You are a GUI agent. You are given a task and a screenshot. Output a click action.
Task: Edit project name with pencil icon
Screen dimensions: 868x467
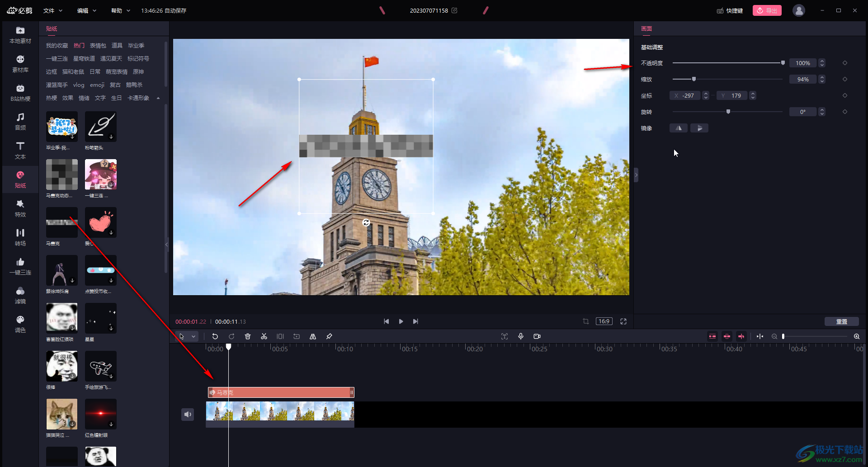[x=454, y=10]
